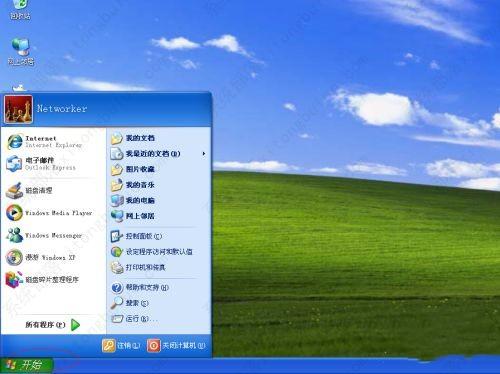Click the Log Off key icon
Screen dimensions: 500x374
(x=109, y=346)
